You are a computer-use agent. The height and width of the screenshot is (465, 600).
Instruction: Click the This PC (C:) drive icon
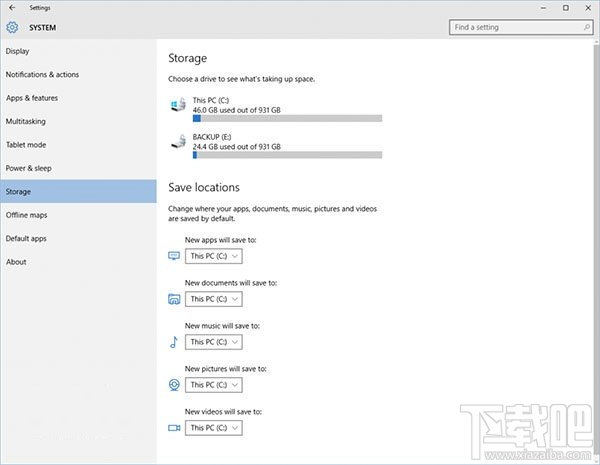pos(178,105)
